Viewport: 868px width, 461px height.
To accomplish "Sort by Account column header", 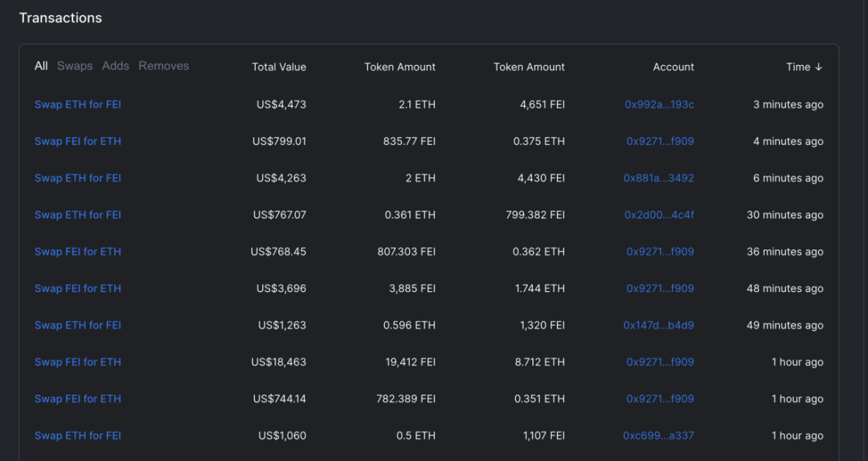I will pos(673,67).
